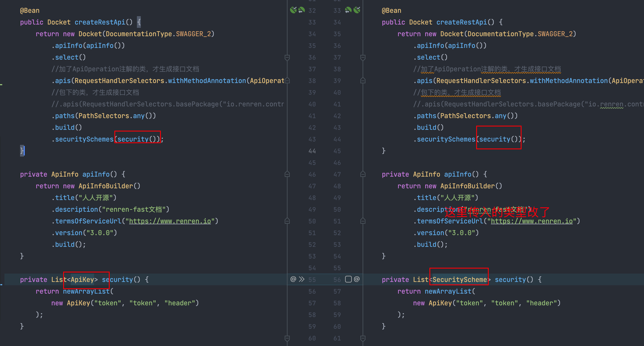Click newArrayList( in right pane
The height and width of the screenshot is (346, 644).
450,291
